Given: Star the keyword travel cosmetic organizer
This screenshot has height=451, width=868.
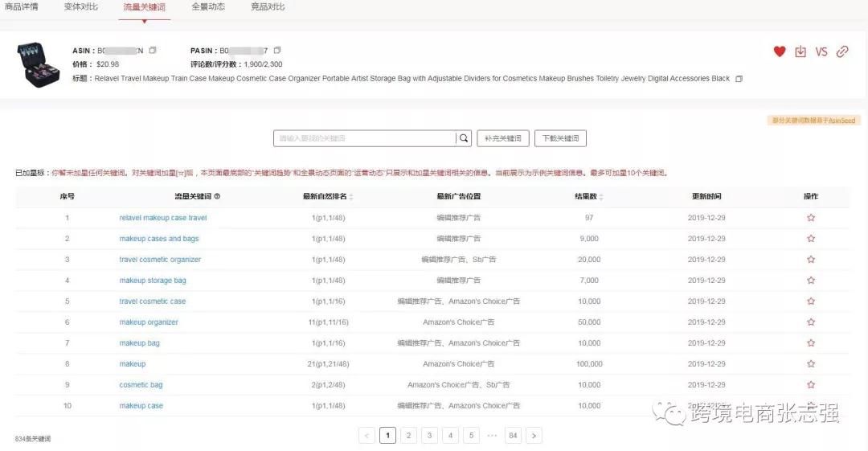Looking at the screenshot, I should (x=811, y=260).
